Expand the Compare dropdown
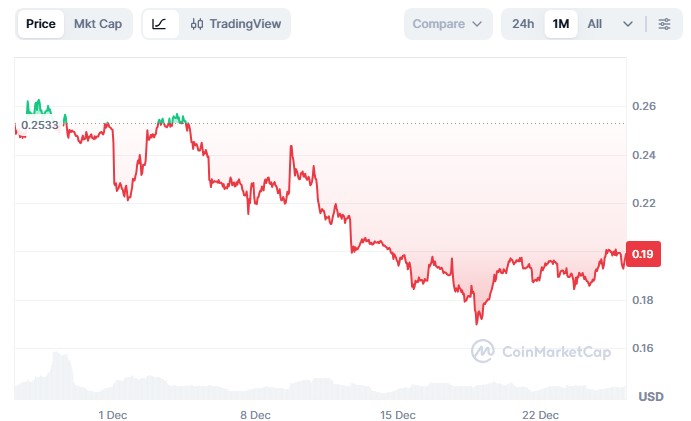691x421 pixels. [448, 24]
